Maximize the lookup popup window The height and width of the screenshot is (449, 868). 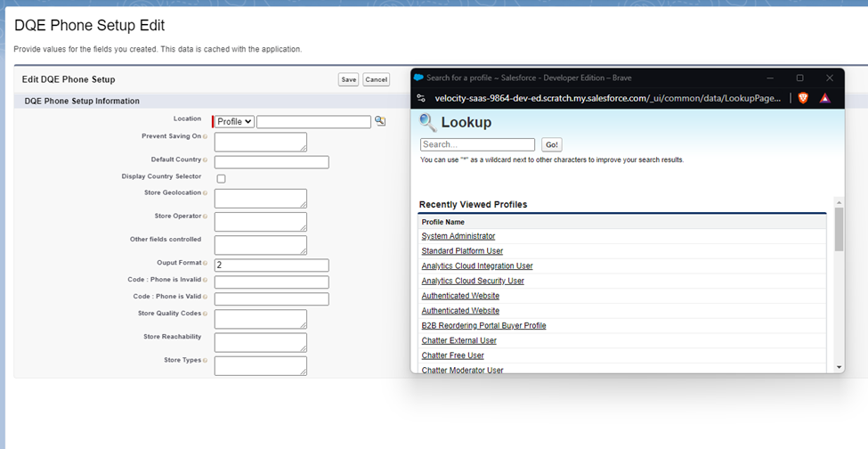click(x=800, y=78)
